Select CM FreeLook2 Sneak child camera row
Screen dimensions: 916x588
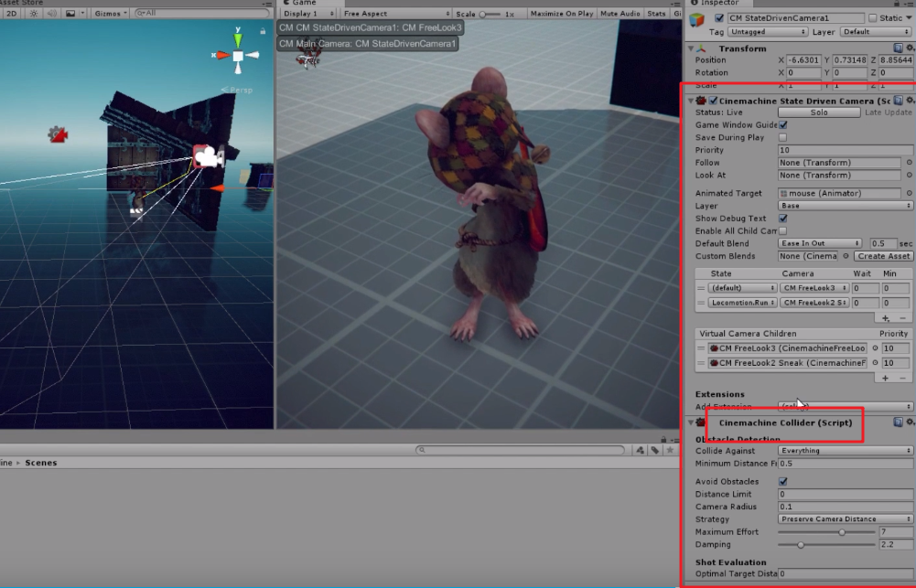pos(787,363)
